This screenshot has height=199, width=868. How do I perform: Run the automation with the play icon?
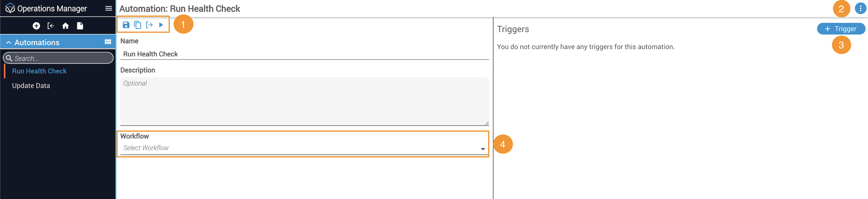pos(161,25)
